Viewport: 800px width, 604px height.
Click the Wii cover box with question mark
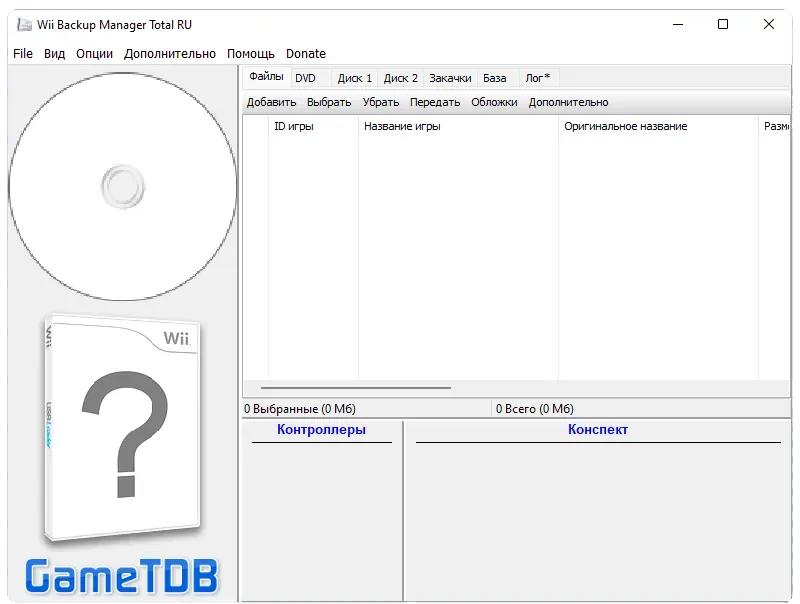click(122, 427)
